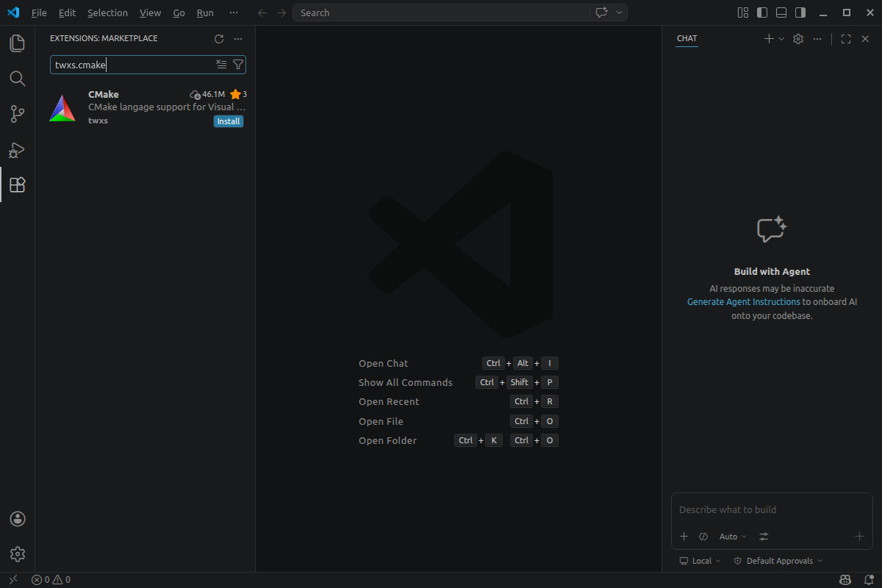Expand the new chat dropdown chevron

(781, 39)
